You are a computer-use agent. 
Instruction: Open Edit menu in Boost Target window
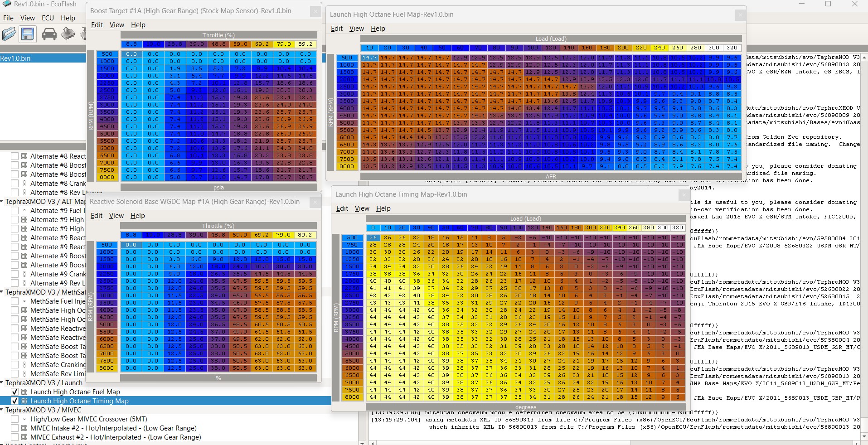(97, 25)
